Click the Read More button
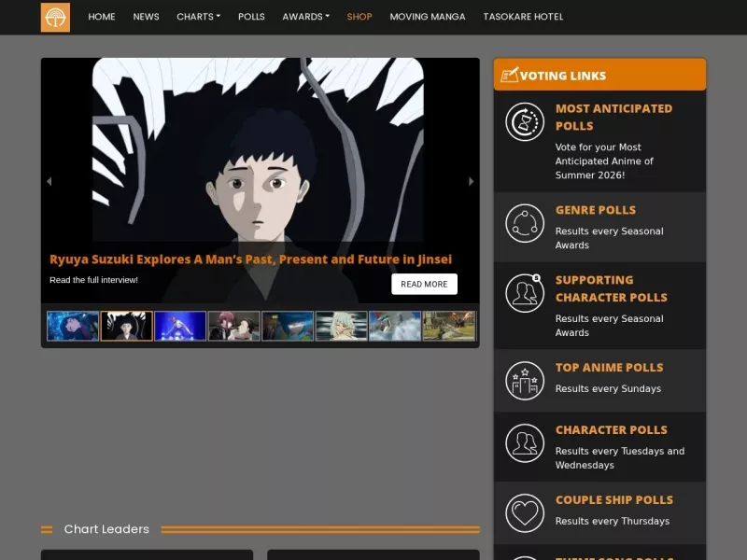Screen dimensions: 747x560 coord(425,284)
